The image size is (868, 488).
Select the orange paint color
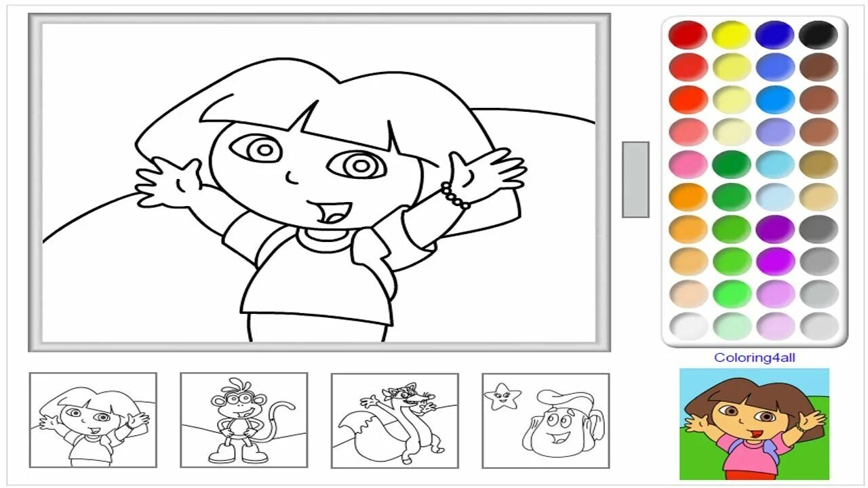pyautogui.click(x=688, y=197)
